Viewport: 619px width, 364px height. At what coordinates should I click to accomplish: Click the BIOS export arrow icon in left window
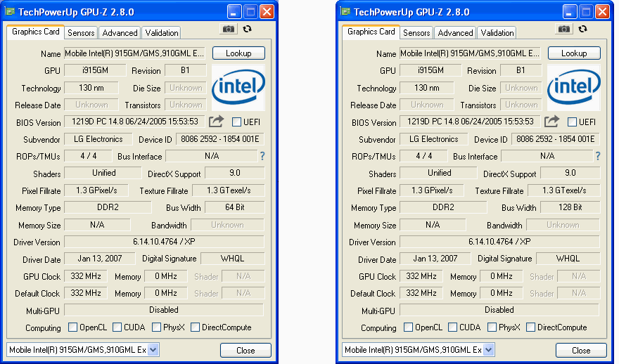(217, 122)
